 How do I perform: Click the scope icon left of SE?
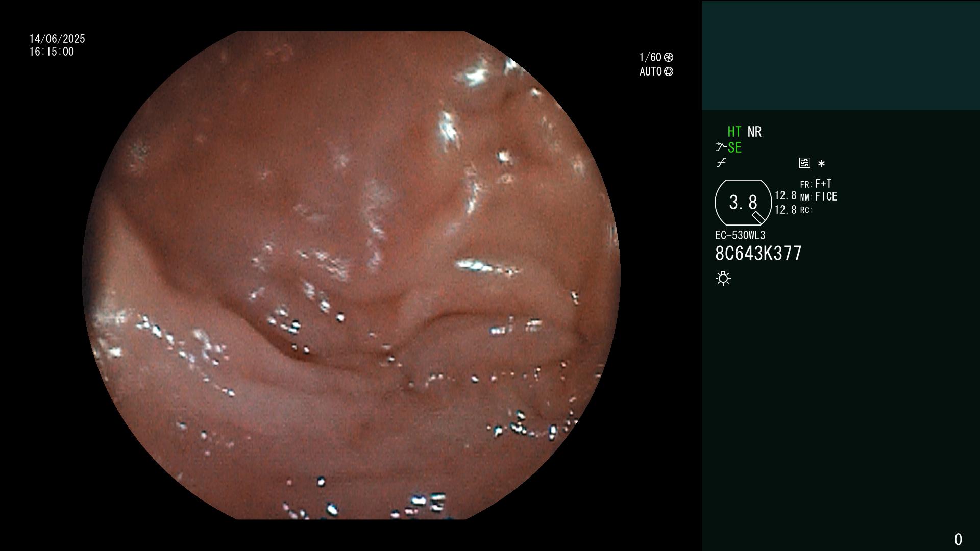click(x=721, y=147)
